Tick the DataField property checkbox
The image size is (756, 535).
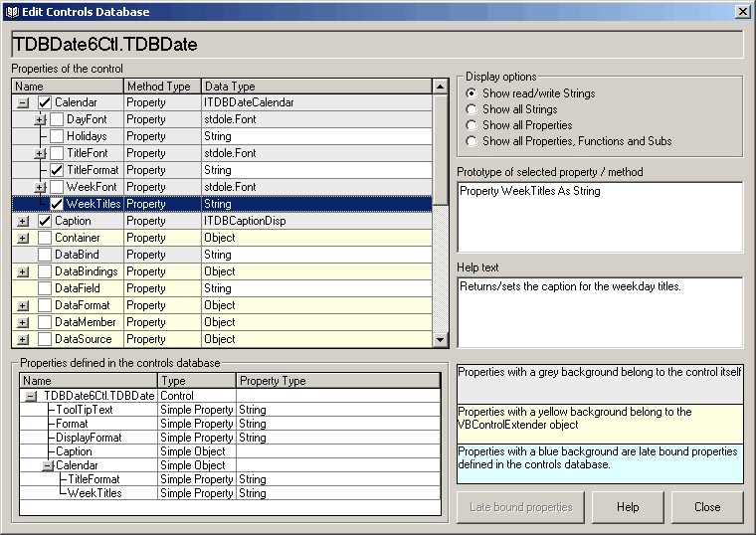click(x=45, y=288)
